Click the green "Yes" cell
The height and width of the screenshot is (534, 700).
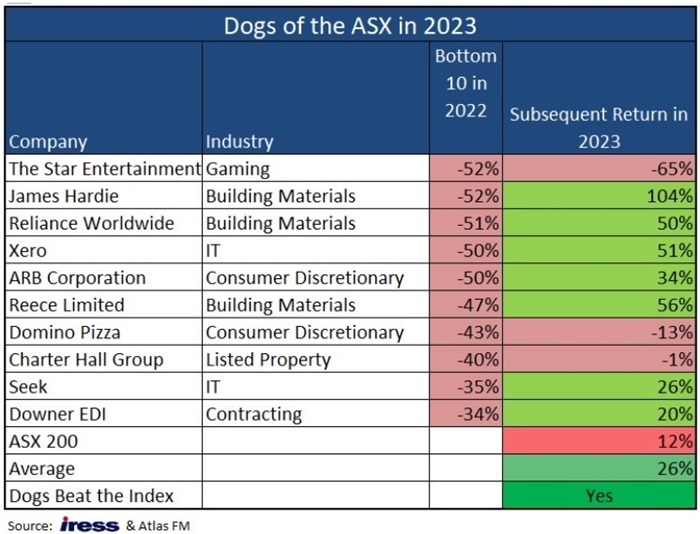tap(599, 495)
